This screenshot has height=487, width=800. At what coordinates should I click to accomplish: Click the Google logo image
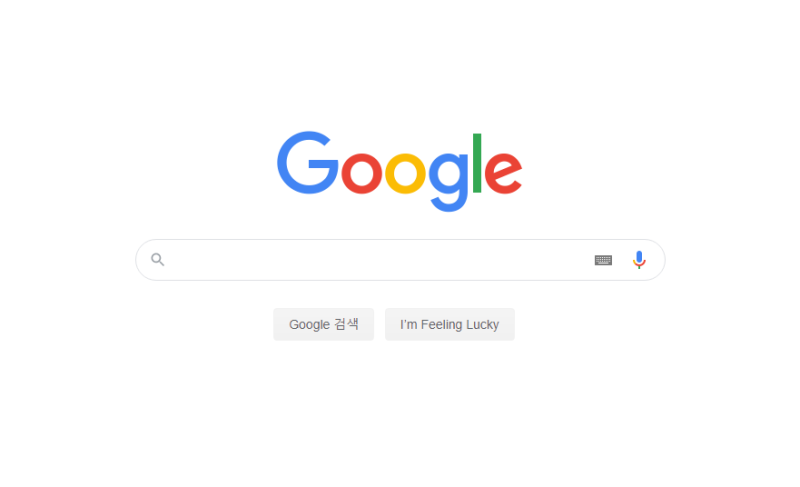[399, 171]
